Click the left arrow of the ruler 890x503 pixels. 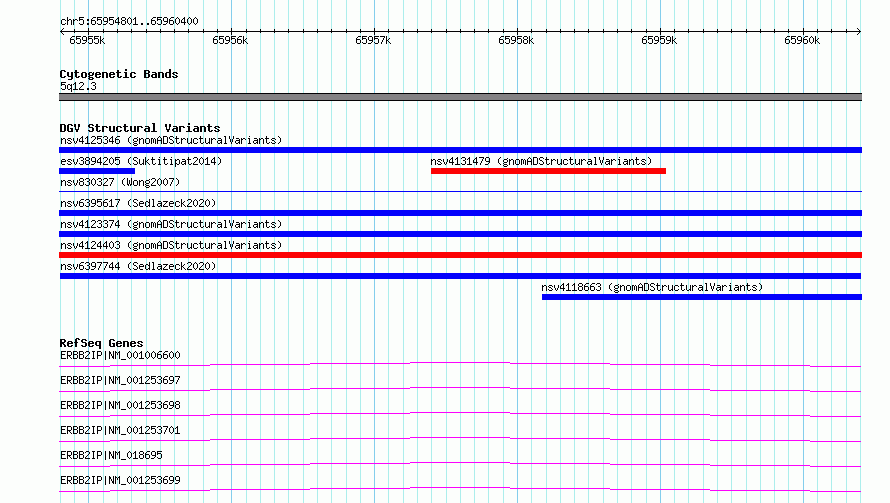point(62,31)
